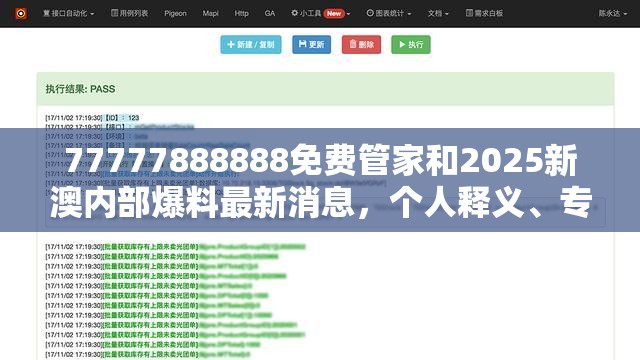Click the 新建 / 复制 button
This screenshot has height=360, width=640.
pyautogui.click(x=251, y=44)
